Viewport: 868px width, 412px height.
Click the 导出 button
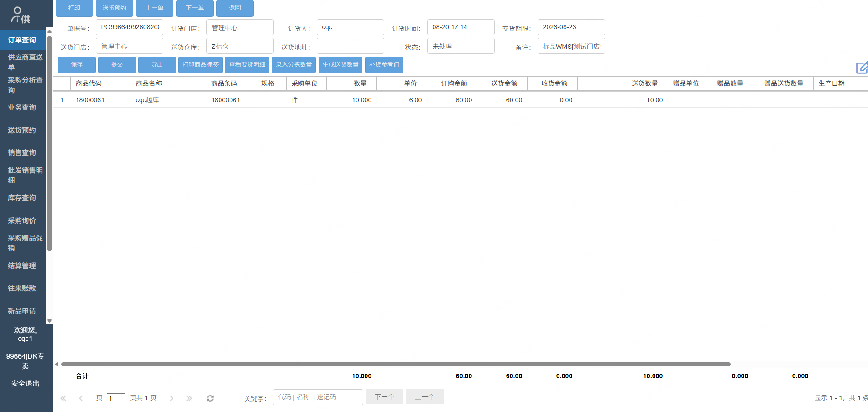[157, 65]
